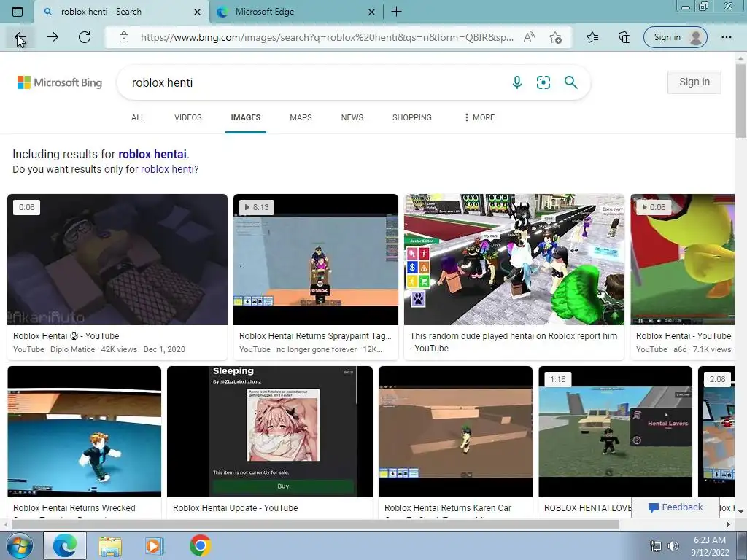Click the Bing search text box
Viewport: 747px width, 560px height.
click(314, 82)
